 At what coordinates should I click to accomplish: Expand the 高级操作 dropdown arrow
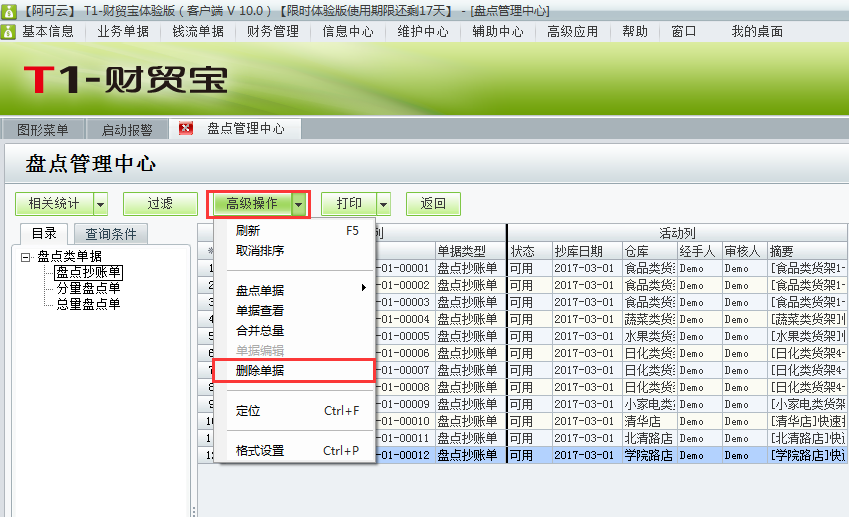coord(299,204)
